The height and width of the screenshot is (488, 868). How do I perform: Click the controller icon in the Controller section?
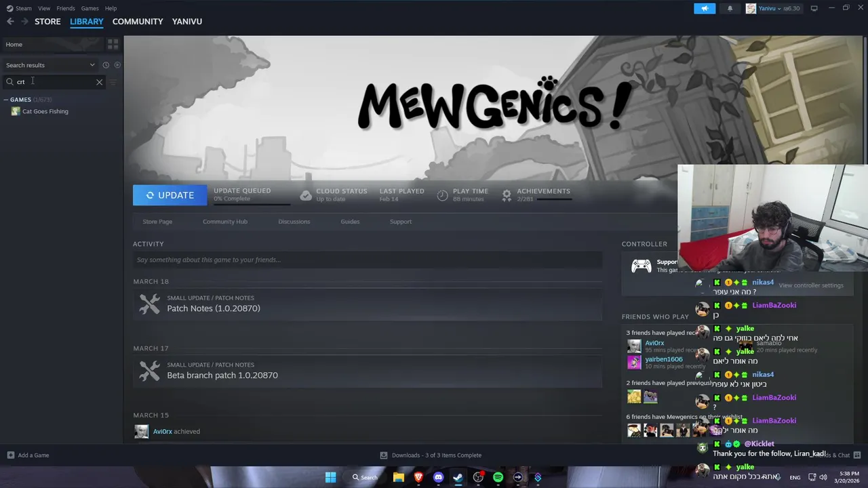642,266
